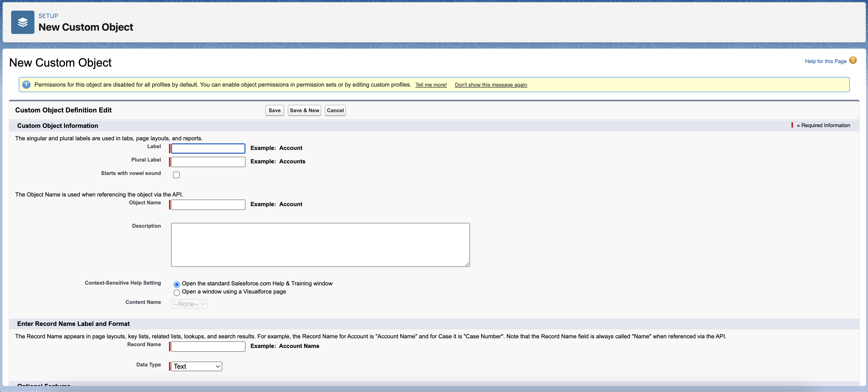Click the Custom Object Definition Edit title
868x392 pixels.
pos(63,110)
